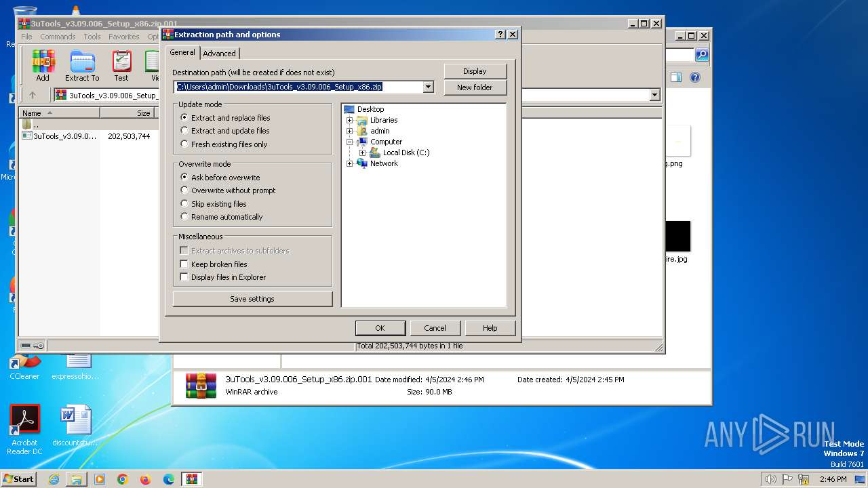The image size is (868, 488).
Task: Open the Windows Start menu
Action: click(18, 479)
